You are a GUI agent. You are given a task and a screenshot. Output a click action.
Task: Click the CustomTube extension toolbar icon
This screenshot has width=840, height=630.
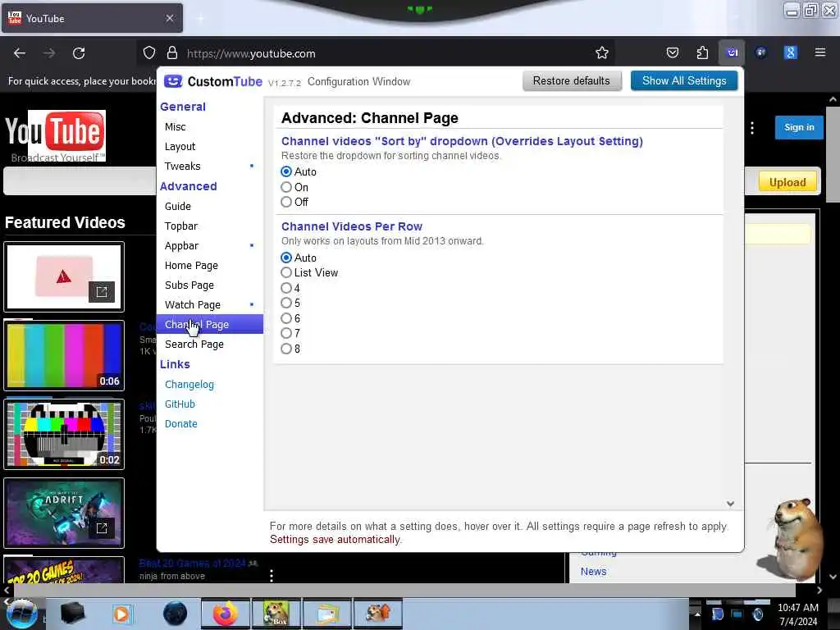(732, 52)
